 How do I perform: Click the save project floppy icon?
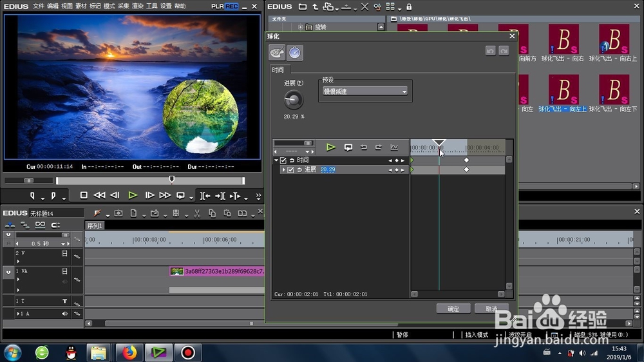[x=176, y=213]
